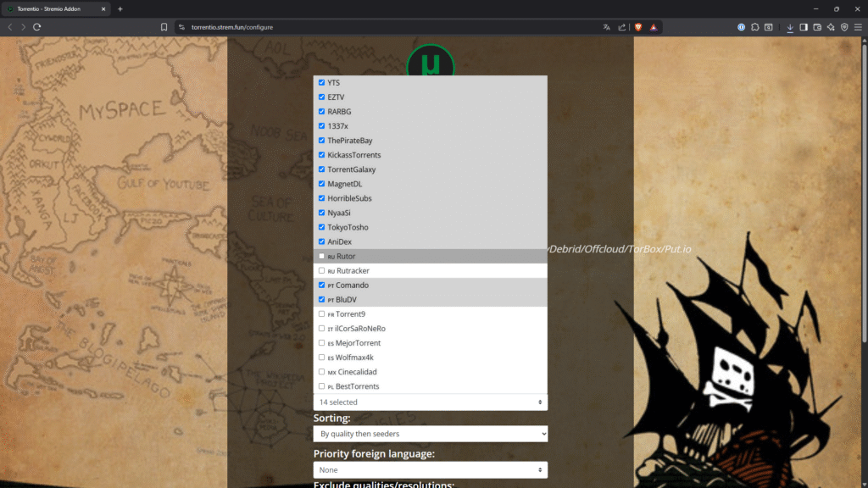Screen dimensions: 868x488
Task: Uncheck the YTS provider
Action: (x=321, y=82)
